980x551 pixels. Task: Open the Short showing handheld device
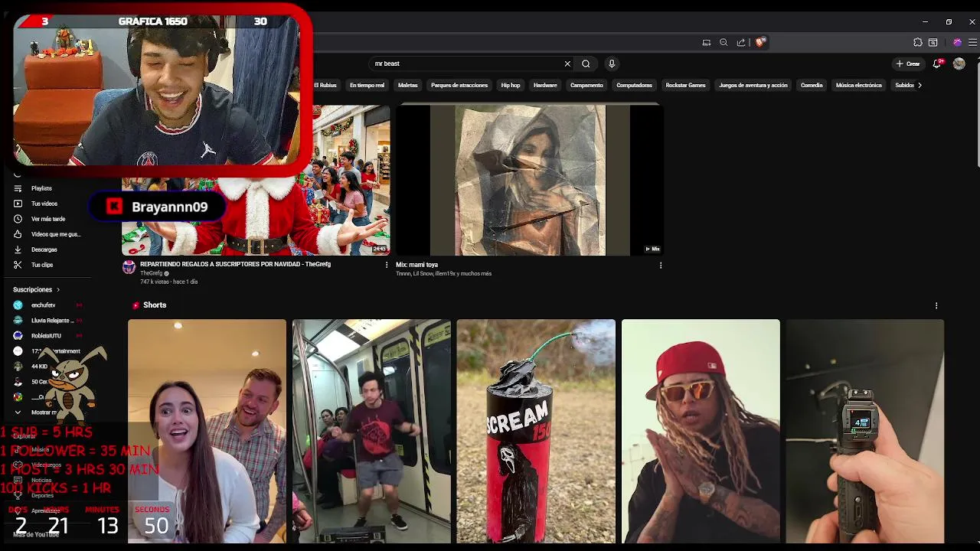tap(865, 431)
